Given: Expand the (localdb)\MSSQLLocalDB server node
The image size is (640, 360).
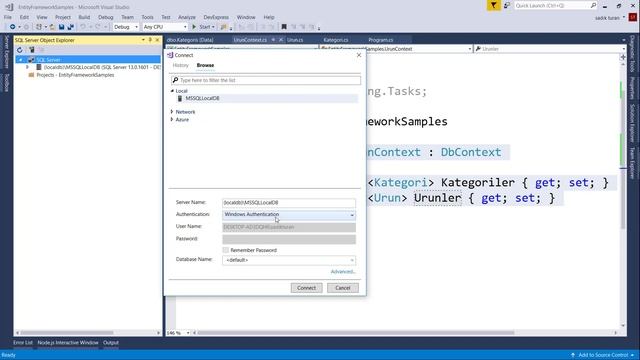Looking at the screenshot, I should click(x=27, y=67).
